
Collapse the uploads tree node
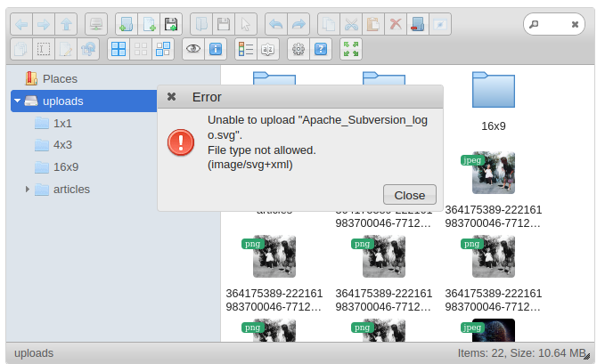tap(17, 101)
